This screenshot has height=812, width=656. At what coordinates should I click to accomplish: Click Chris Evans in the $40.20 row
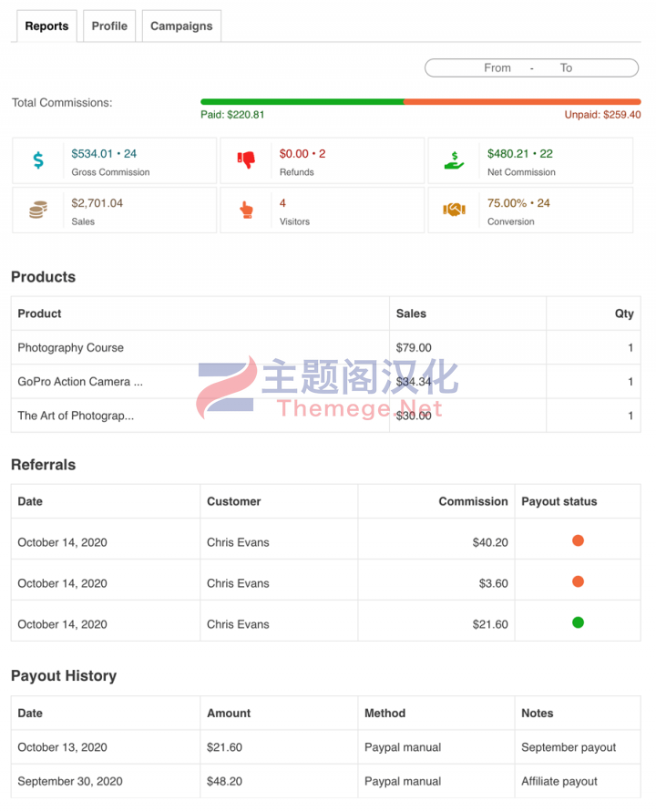[238, 542]
